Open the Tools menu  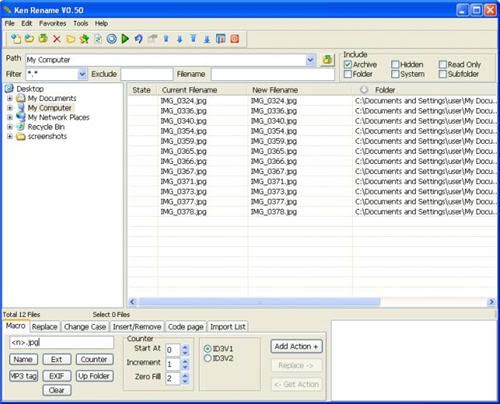click(81, 23)
